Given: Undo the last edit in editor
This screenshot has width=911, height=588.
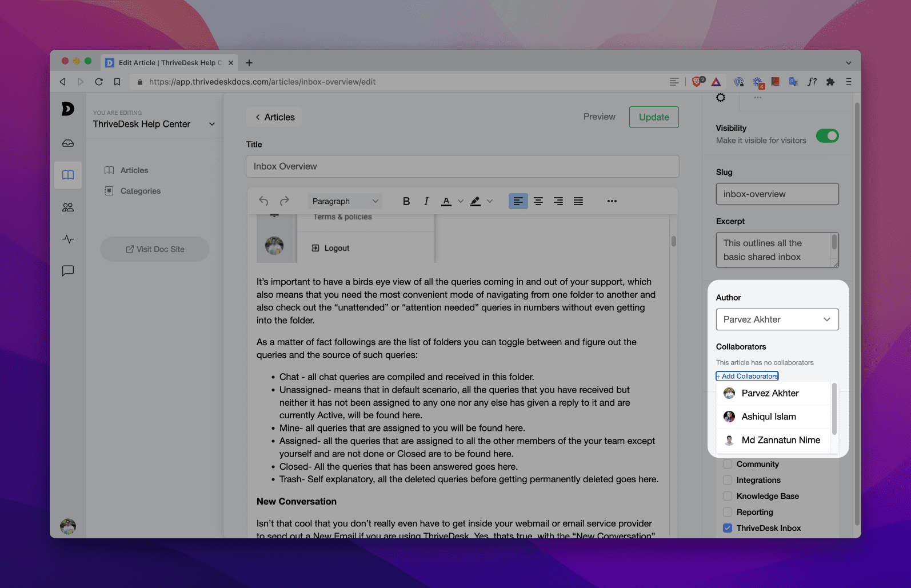Looking at the screenshot, I should coord(263,201).
